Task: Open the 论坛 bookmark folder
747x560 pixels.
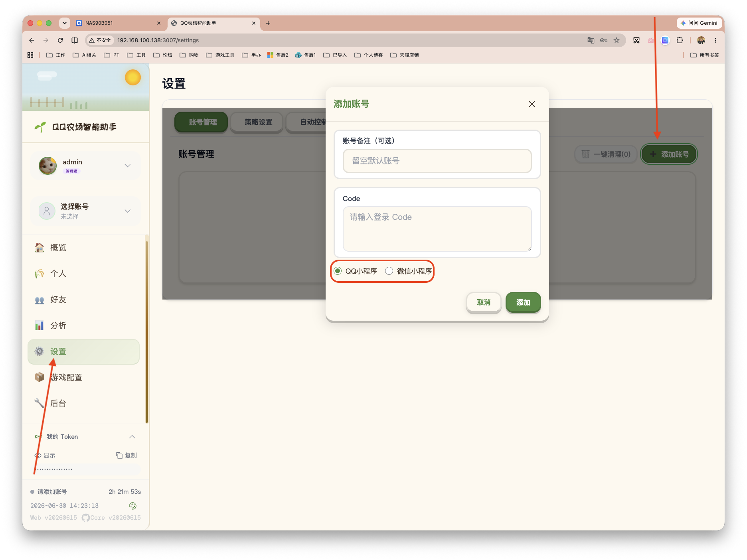Action: pos(163,55)
